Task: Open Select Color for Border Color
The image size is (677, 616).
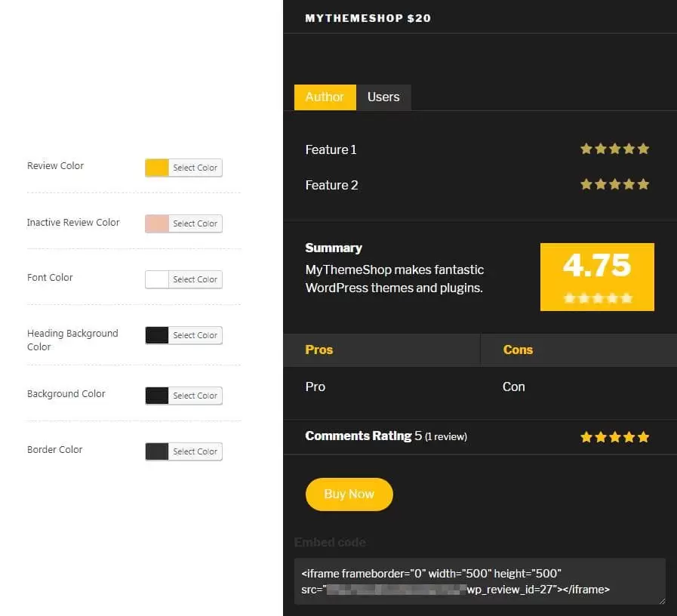Action: (195, 451)
